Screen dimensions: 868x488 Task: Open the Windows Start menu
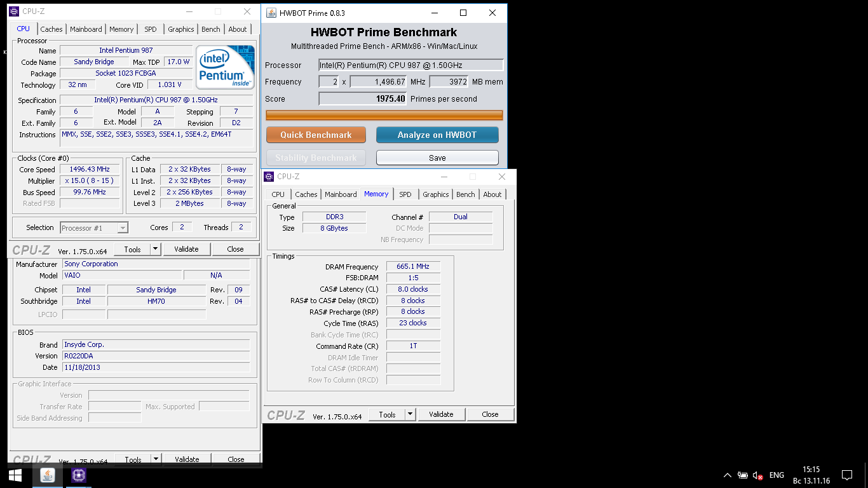click(x=15, y=475)
